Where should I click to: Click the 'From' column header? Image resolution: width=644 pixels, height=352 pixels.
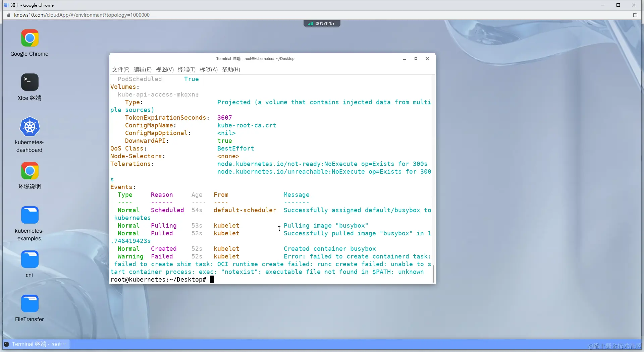click(x=221, y=195)
